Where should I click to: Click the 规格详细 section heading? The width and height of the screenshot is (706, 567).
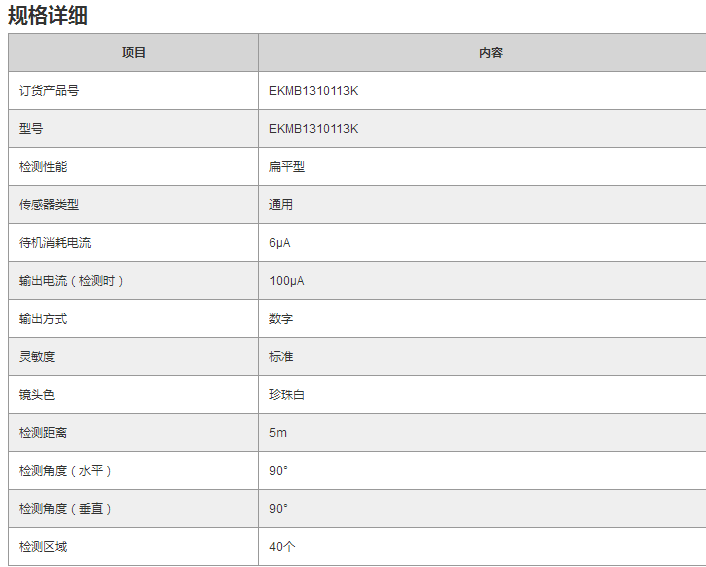pos(47,15)
